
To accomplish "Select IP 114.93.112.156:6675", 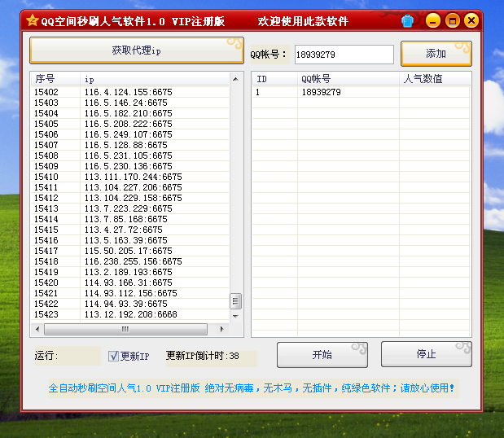I will pyautogui.click(x=129, y=294).
